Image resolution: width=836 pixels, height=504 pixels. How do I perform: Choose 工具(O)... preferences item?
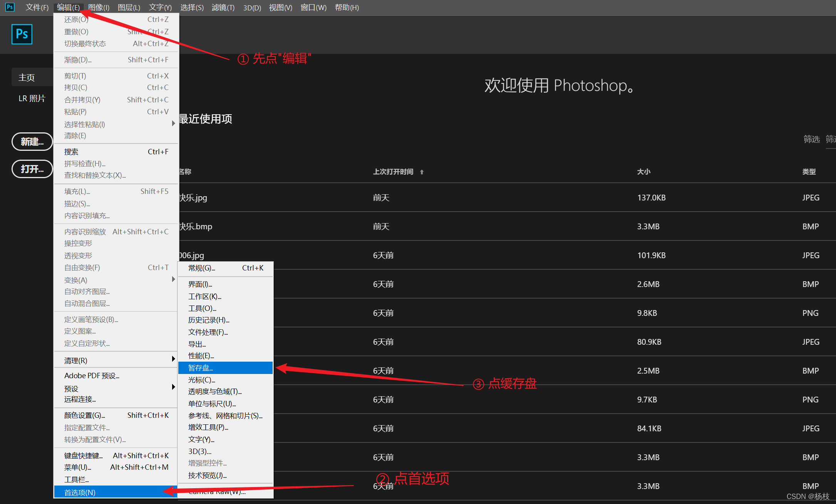[225, 308]
